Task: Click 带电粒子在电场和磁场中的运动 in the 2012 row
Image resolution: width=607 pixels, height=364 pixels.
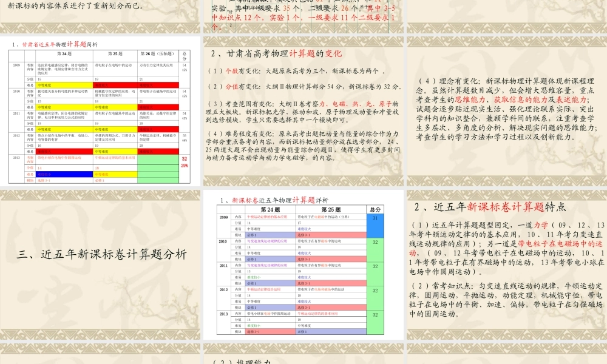Action: 321,289
